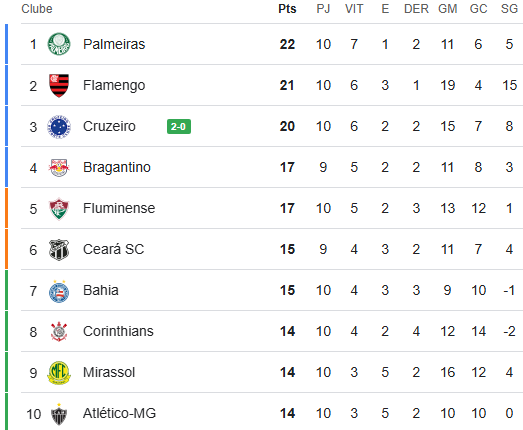523x430 pixels.
Task: Click the Pts column header
Action: 287,9
